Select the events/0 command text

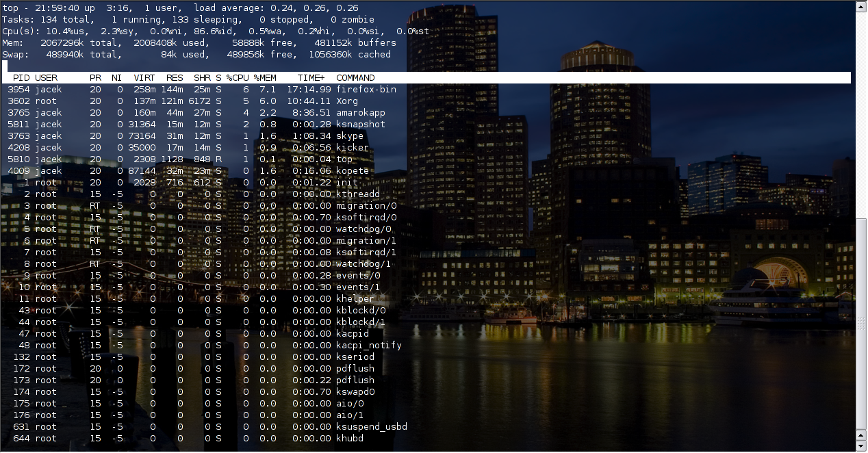point(358,276)
